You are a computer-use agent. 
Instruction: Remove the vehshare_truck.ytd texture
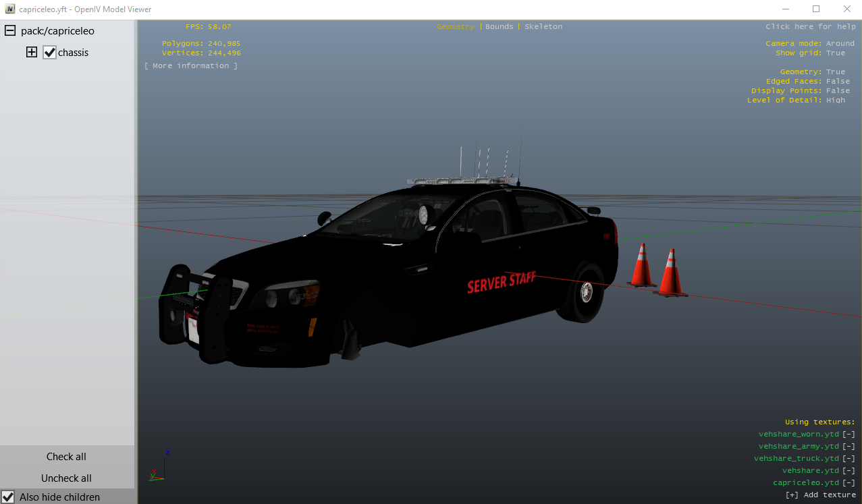[x=848, y=458]
